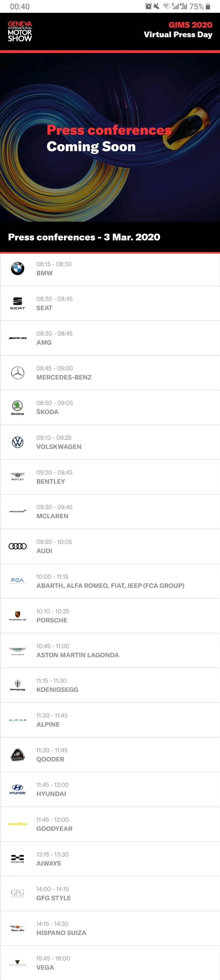Screen dimensions: 220x980
Task: Select the Qooder brand icon
Action: coord(17,755)
